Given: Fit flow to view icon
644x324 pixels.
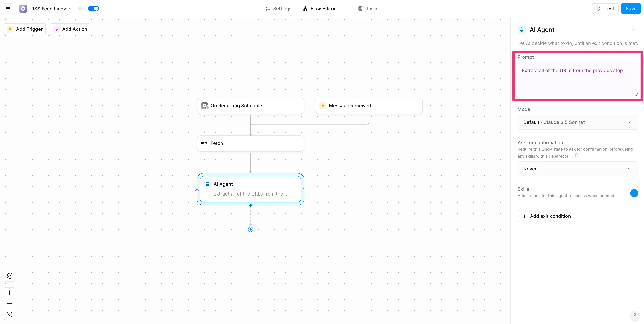Looking at the screenshot, I should click(9, 314).
